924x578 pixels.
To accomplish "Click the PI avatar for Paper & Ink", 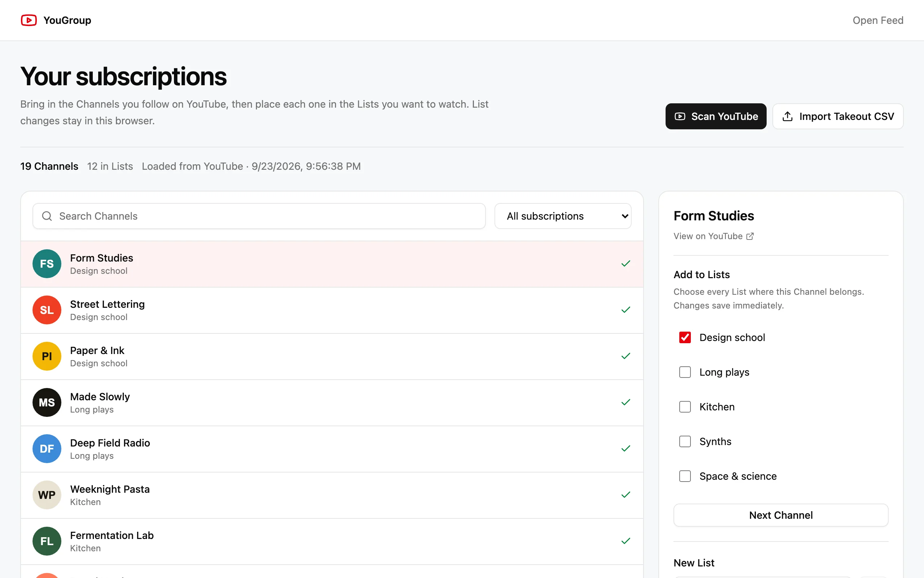I will click(x=47, y=356).
